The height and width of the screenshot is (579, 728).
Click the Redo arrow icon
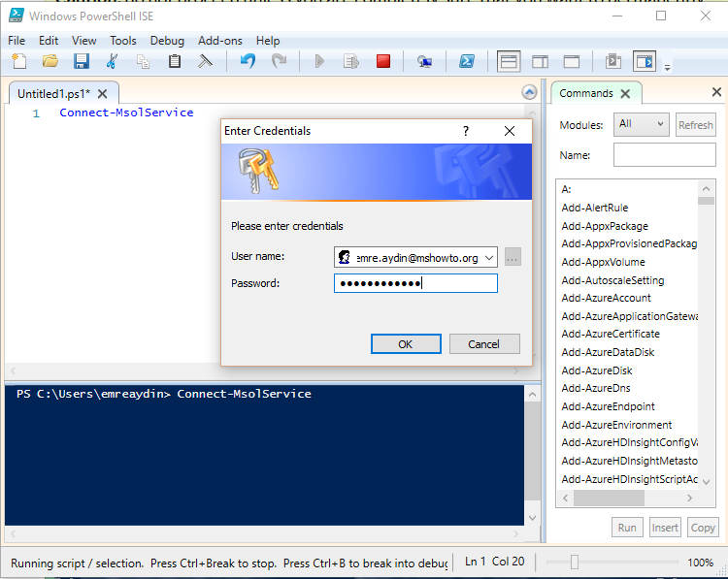click(x=279, y=61)
